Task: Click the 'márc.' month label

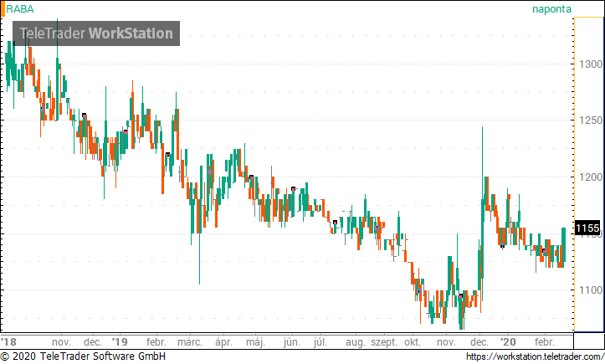Action: coord(190,342)
